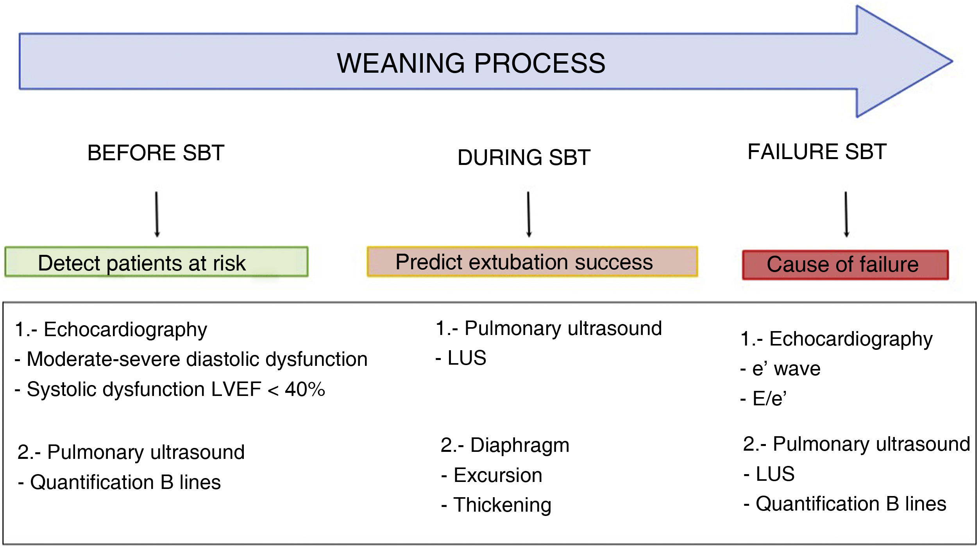This screenshot has height=548, width=980.
Task: Click the FAILURE SBT heading
Action: pos(817,152)
